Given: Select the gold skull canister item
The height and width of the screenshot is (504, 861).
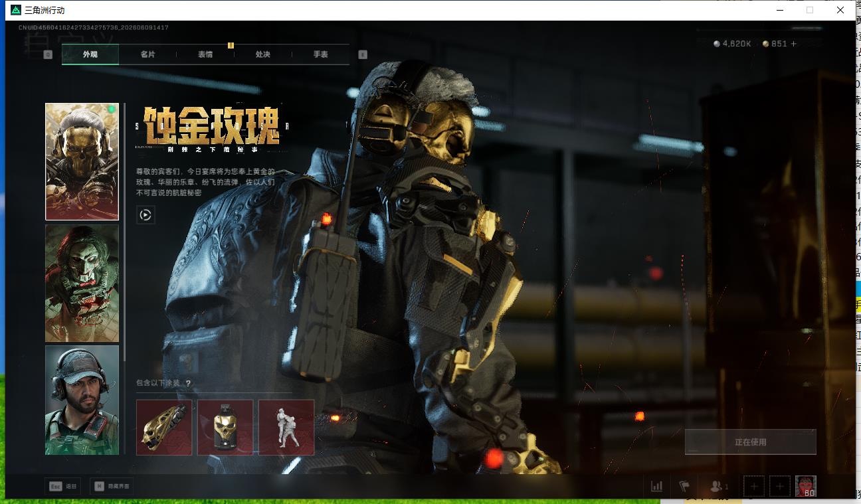Looking at the screenshot, I should 225,427.
